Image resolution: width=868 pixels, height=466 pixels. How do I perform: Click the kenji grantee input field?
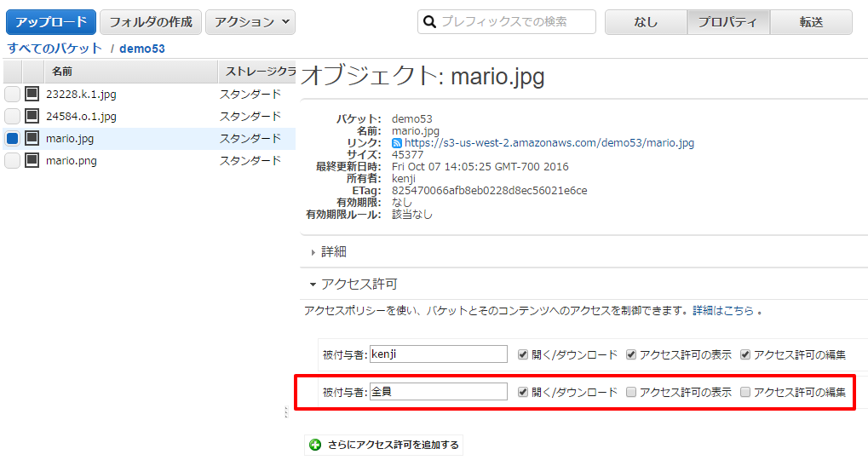coord(439,354)
